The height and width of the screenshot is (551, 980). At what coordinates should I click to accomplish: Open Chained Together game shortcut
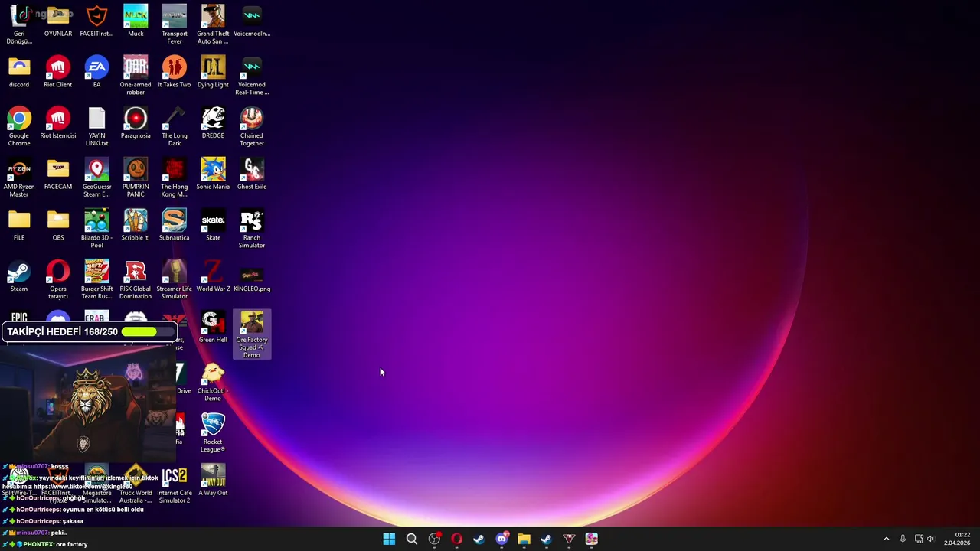coord(252,127)
